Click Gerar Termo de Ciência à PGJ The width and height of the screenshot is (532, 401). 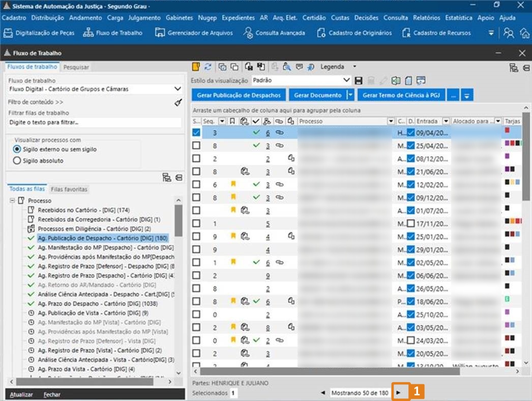[x=401, y=95]
